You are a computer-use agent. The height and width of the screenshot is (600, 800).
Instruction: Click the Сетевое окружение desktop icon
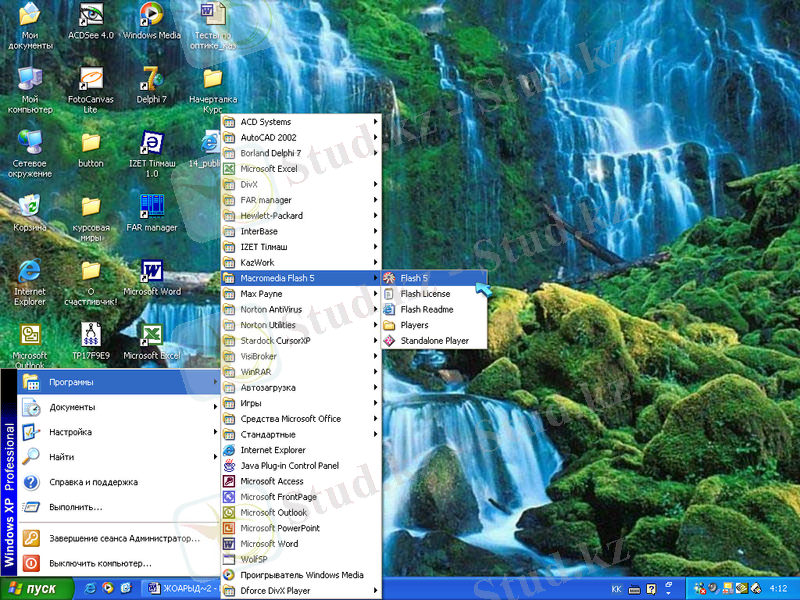click(x=30, y=144)
